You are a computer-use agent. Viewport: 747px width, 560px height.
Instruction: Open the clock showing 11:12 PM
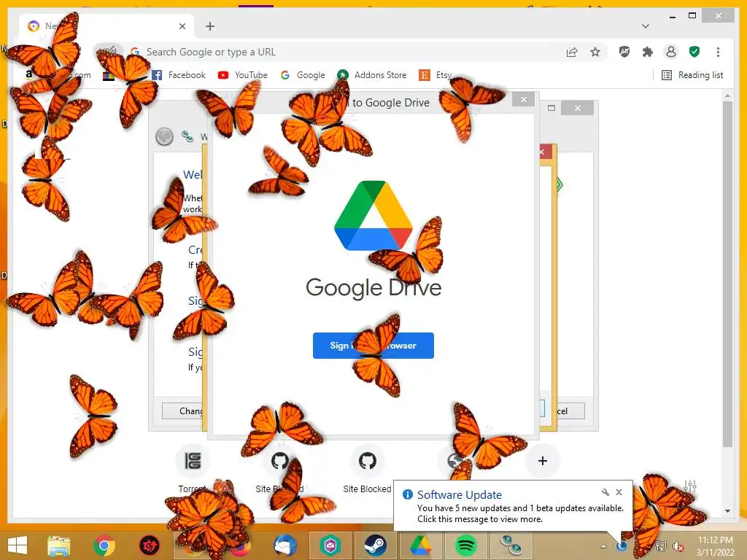pos(715,546)
